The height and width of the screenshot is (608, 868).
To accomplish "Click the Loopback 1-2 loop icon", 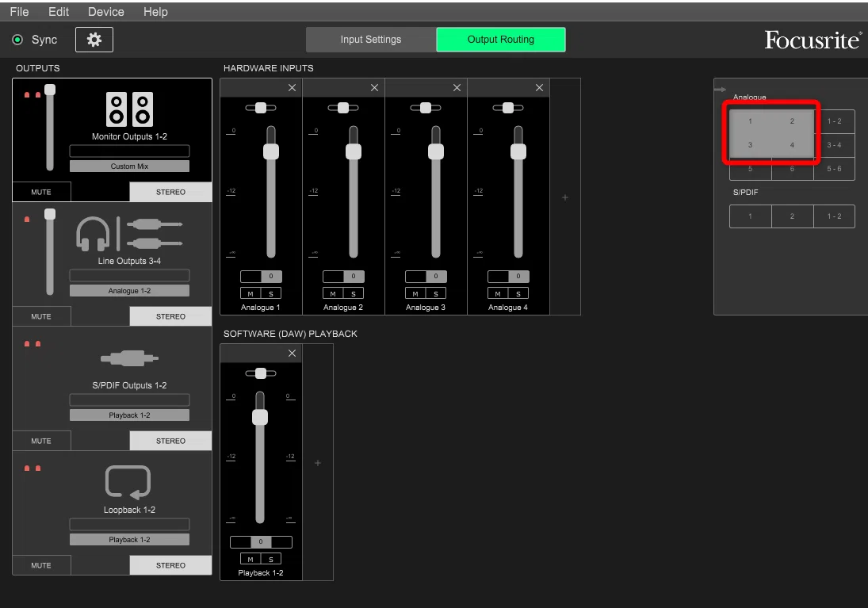I will tap(128, 482).
